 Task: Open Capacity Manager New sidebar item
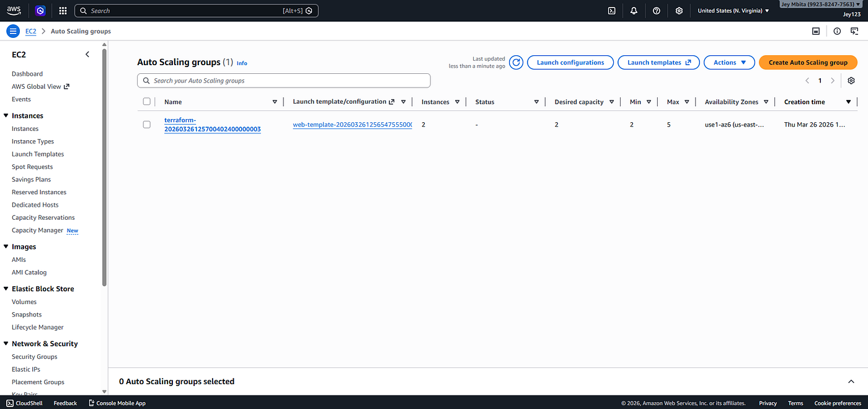click(45, 230)
